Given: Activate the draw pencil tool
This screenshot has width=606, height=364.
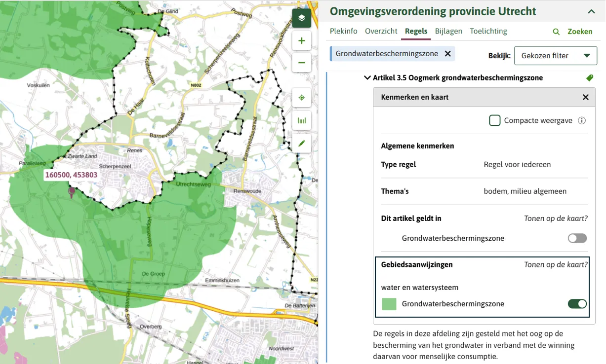Looking at the screenshot, I should 301,143.
